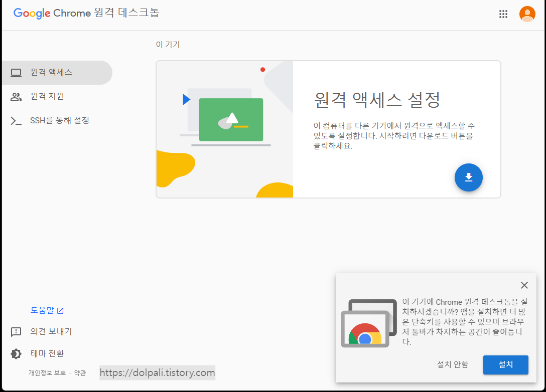Click the terminal prompt icon for SSH
This screenshot has height=392, width=546.
point(16,121)
